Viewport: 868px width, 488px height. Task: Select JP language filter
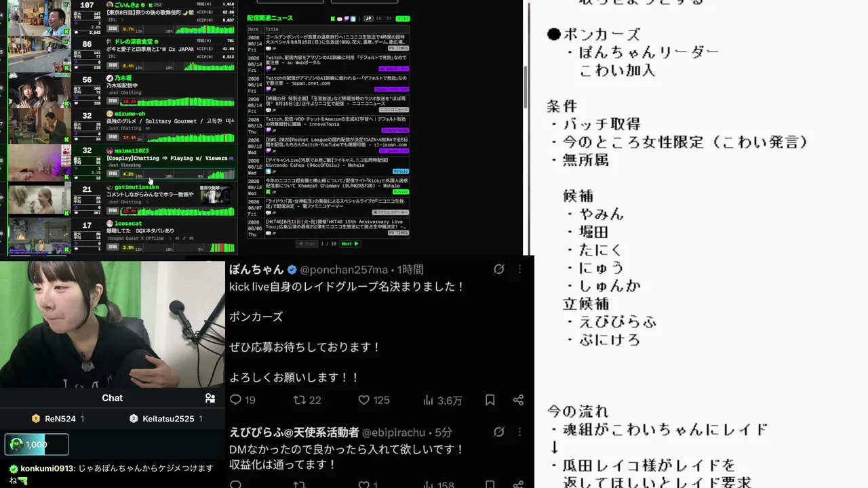coord(368,18)
